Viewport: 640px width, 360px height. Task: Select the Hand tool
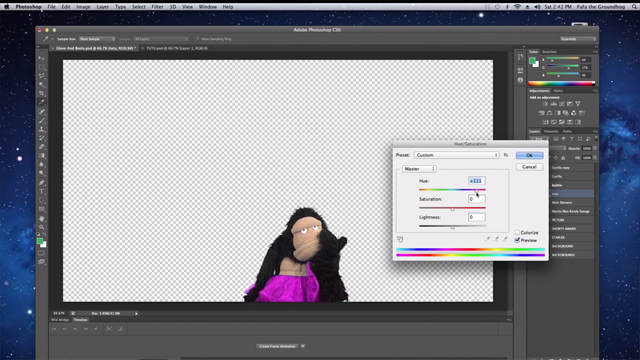tap(42, 218)
